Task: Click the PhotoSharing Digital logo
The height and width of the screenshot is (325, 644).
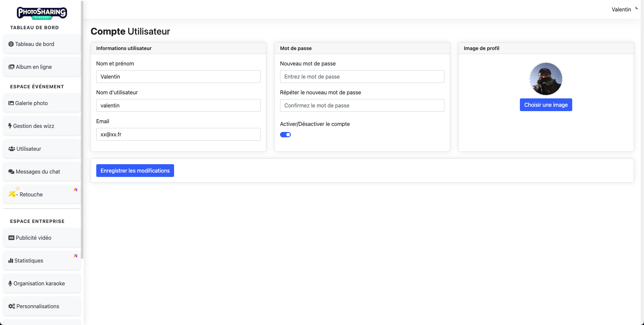Action: pos(42,13)
